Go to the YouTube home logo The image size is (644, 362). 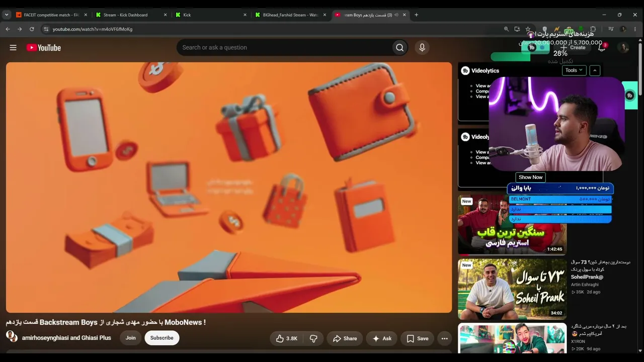(44, 48)
